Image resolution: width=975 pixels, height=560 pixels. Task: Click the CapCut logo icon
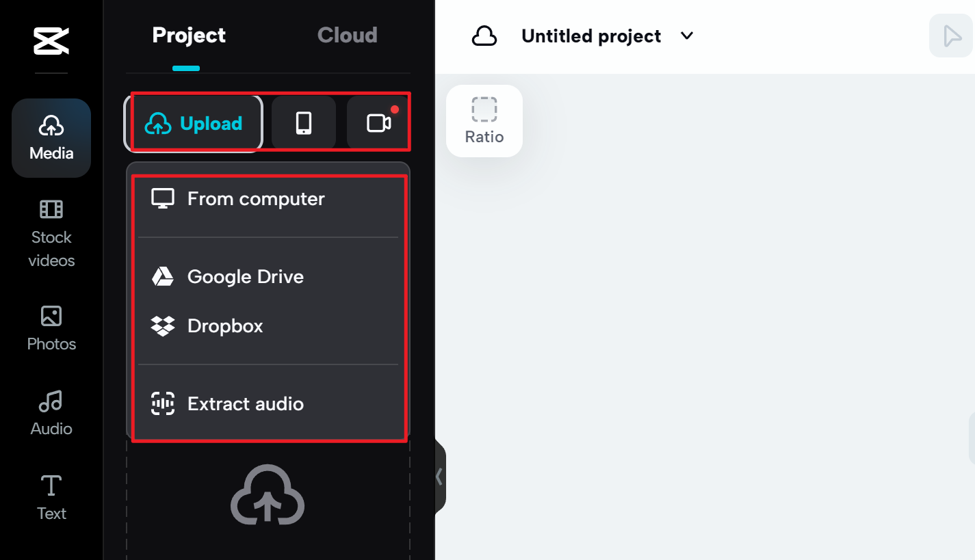(51, 40)
